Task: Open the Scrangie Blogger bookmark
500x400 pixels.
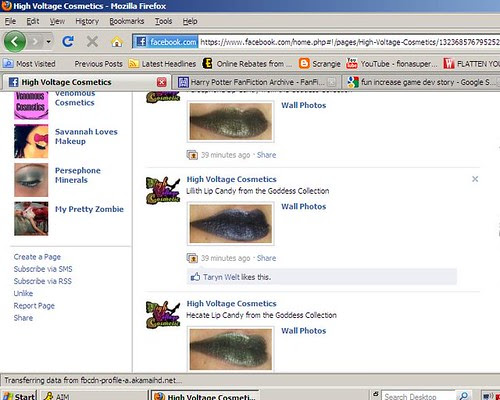Action: pos(319,63)
